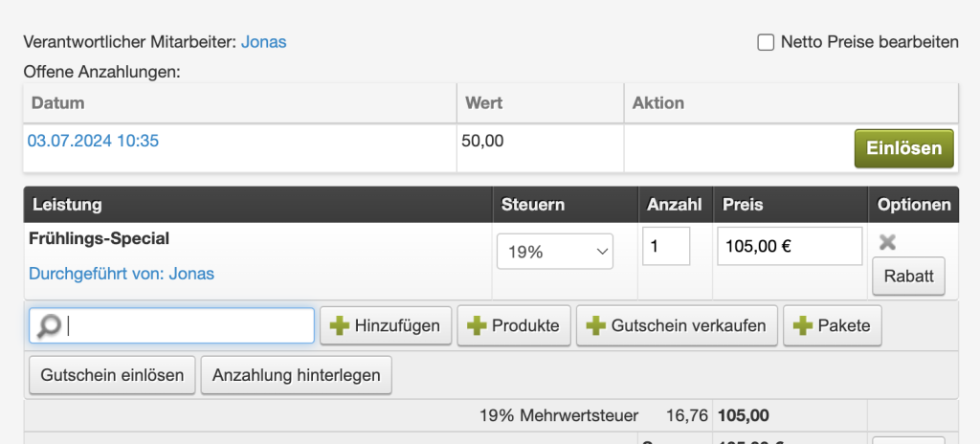The image size is (980, 444).
Task: Click the Leistung column header
Action: (x=68, y=205)
